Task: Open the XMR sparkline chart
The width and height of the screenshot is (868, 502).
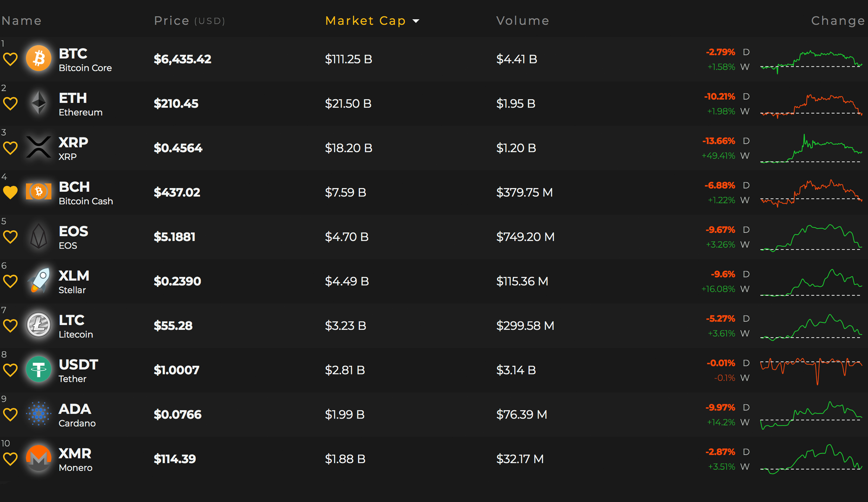Action: [811, 460]
